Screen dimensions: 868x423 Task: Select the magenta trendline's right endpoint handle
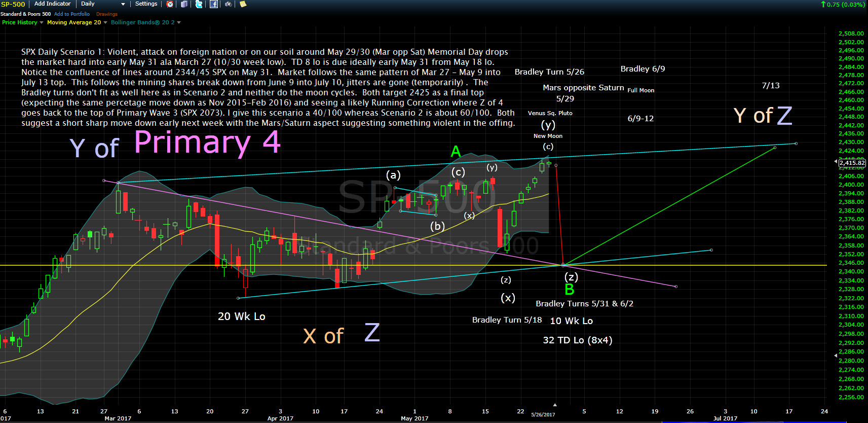[676, 287]
